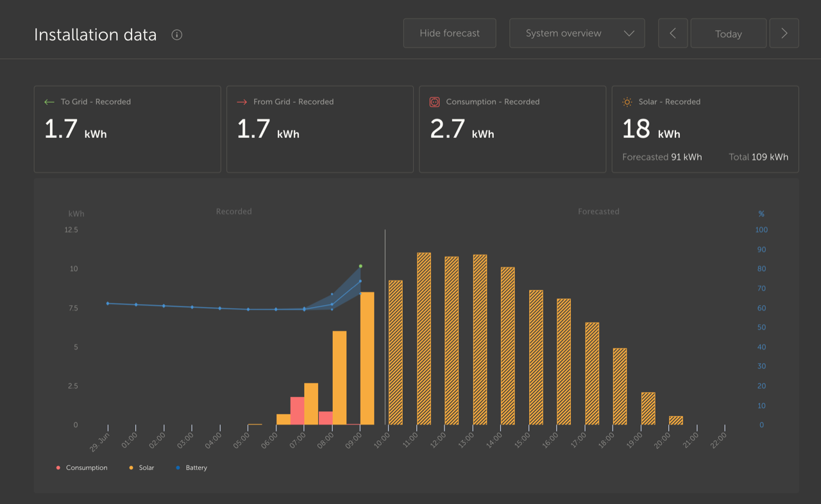This screenshot has height=504, width=821.
Task: Select the Consumption meter icon
Action: click(x=434, y=101)
